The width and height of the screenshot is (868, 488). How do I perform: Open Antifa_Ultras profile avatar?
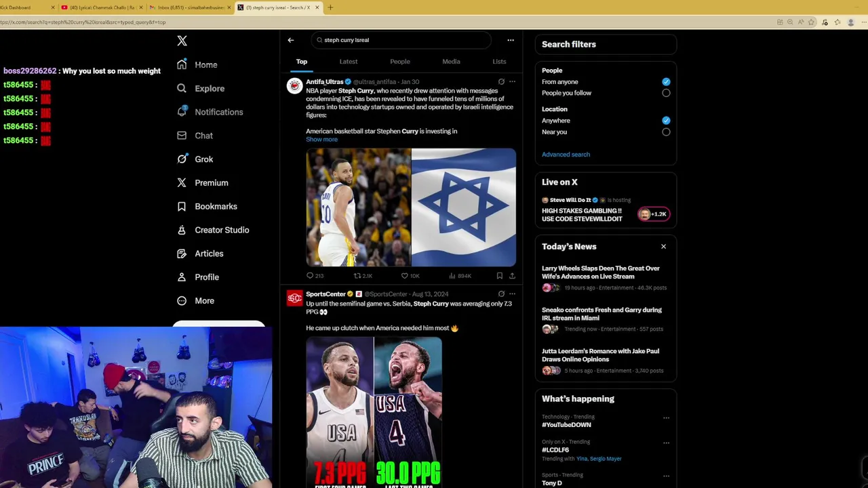(294, 86)
